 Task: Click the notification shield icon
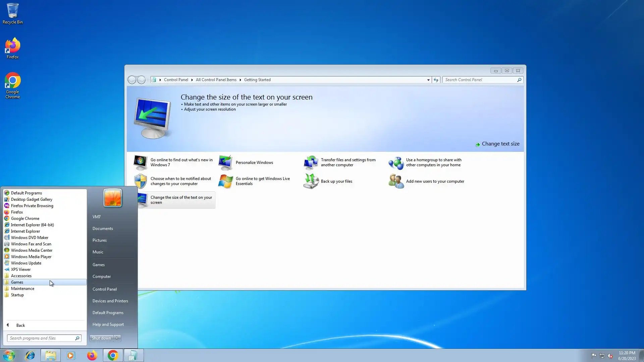[x=140, y=181]
